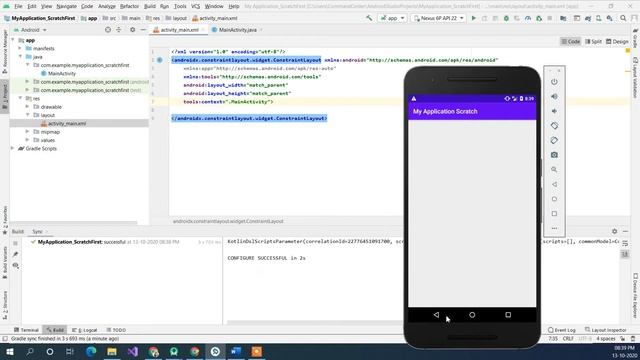Open the Profiler gauge icon in toolbar

pyautogui.click(x=528, y=18)
